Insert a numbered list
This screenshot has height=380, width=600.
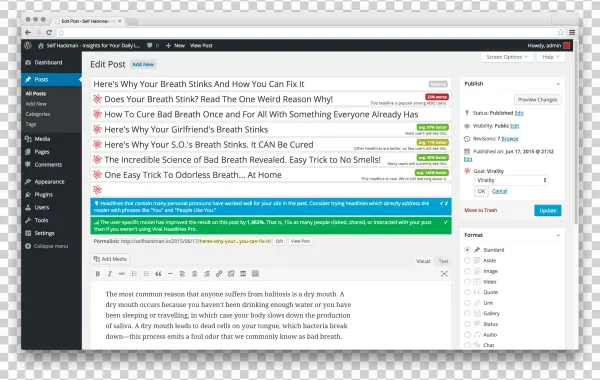(x=146, y=274)
